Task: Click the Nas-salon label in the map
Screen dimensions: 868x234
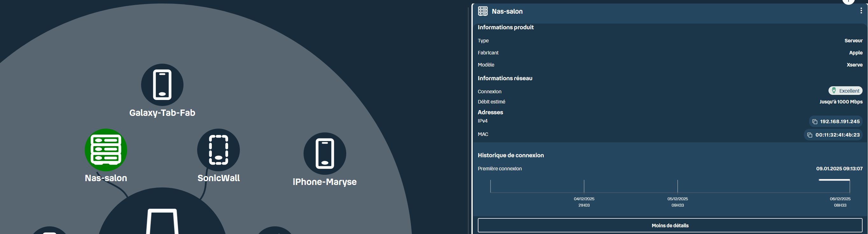Action: (106, 178)
